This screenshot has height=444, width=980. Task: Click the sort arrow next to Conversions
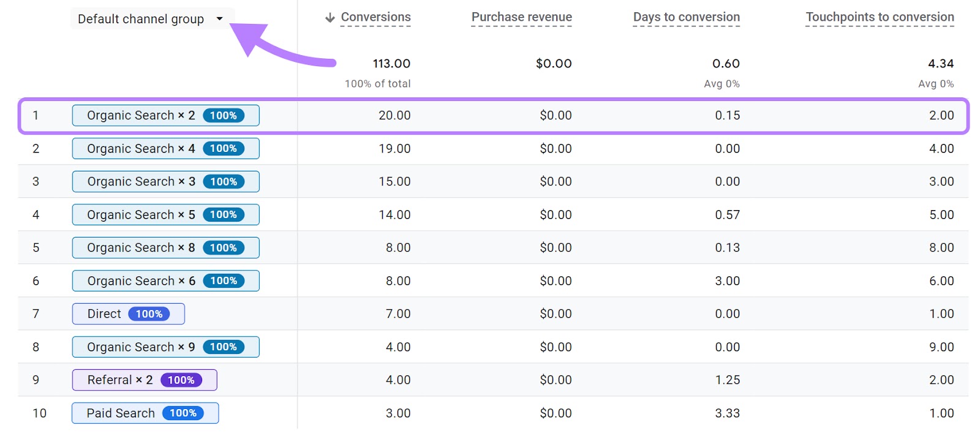click(x=330, y=18)
